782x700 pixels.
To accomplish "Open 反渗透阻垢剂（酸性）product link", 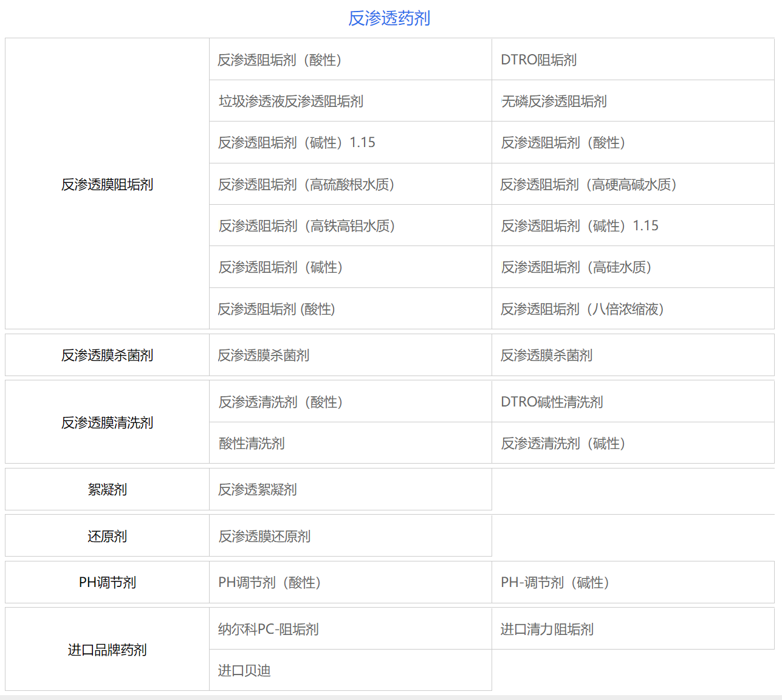I will [x=281, y=60].
